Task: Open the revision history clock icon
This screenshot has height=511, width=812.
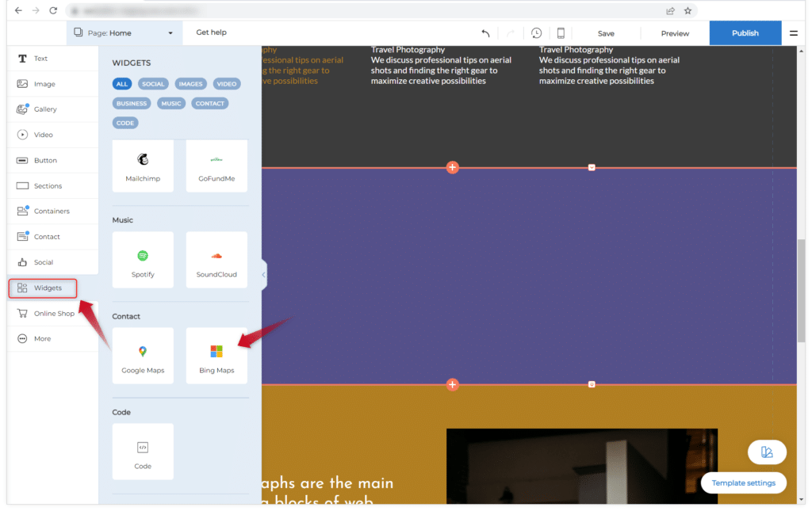Action: [537, 33]
